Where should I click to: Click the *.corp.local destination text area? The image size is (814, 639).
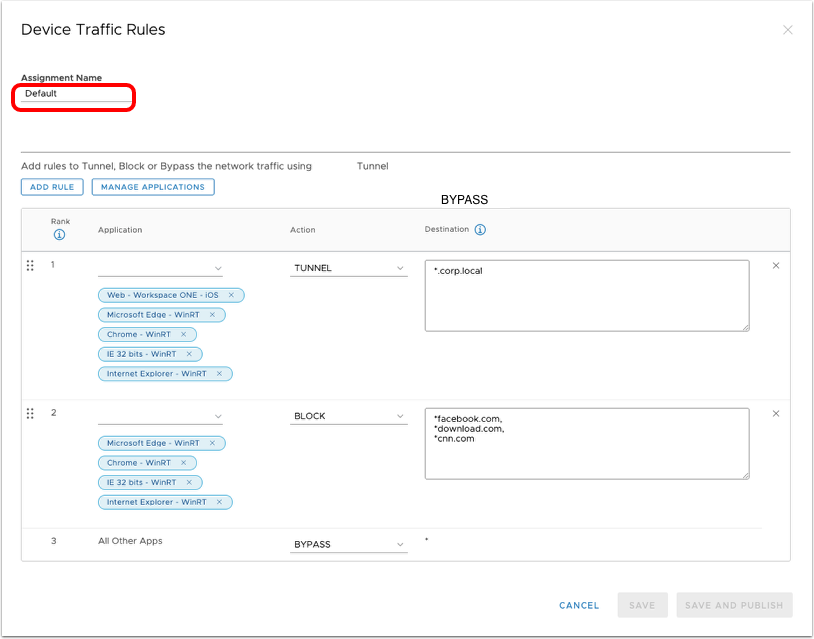point(586,295)
